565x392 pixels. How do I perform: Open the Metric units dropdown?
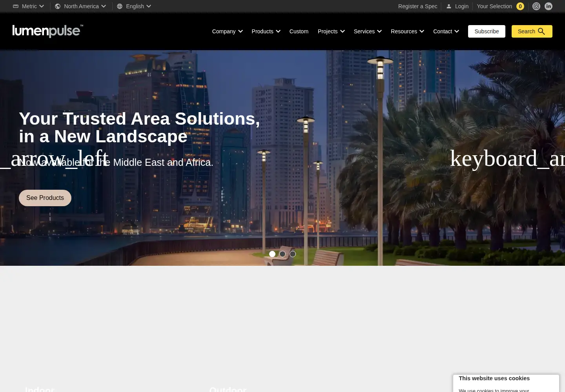point(29,6)
